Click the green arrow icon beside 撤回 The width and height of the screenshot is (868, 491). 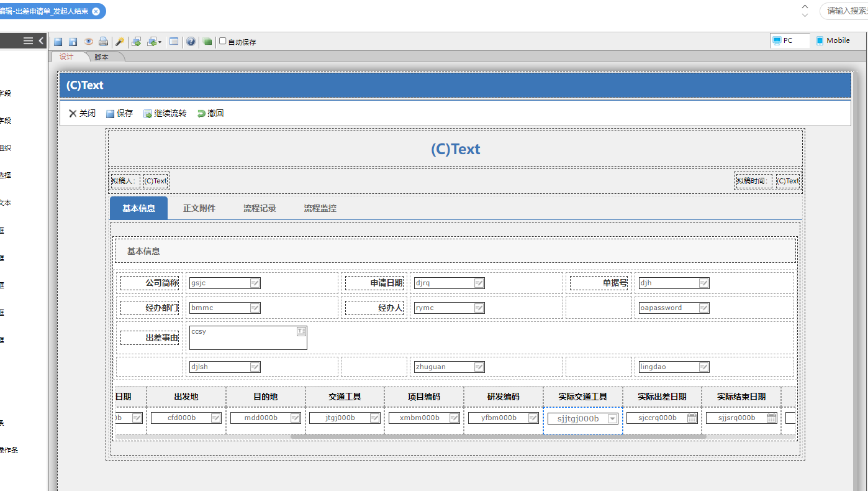(201, 114)
